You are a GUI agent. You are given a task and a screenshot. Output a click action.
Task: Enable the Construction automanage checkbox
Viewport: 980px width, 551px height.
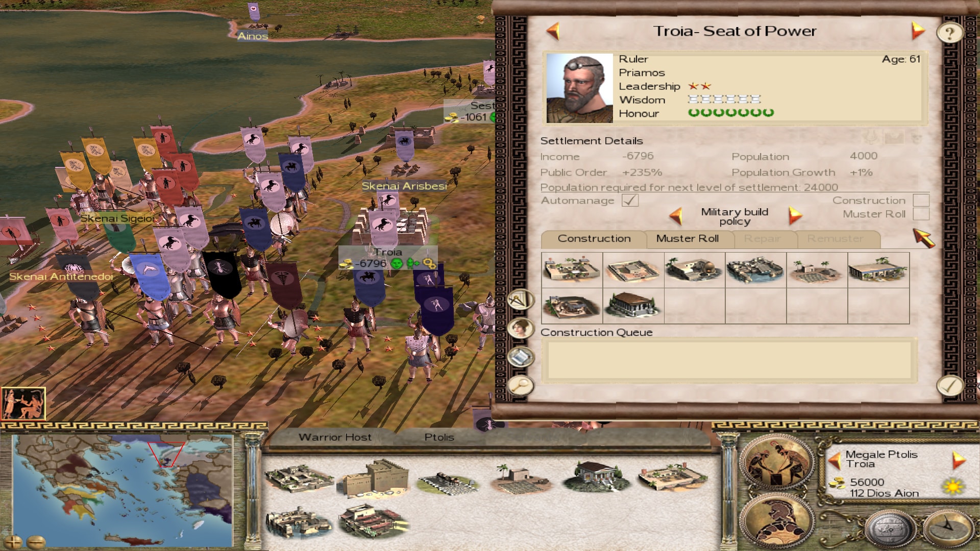(921, 200)
